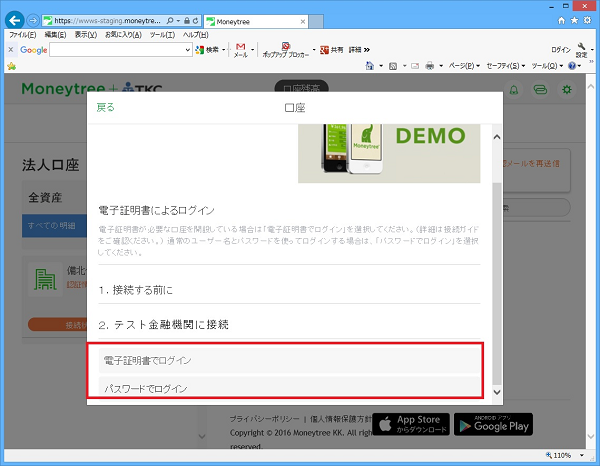Open the ヘルプ(H) menu
This screenshot has height=466, width=600.
[x=196, y=35]
